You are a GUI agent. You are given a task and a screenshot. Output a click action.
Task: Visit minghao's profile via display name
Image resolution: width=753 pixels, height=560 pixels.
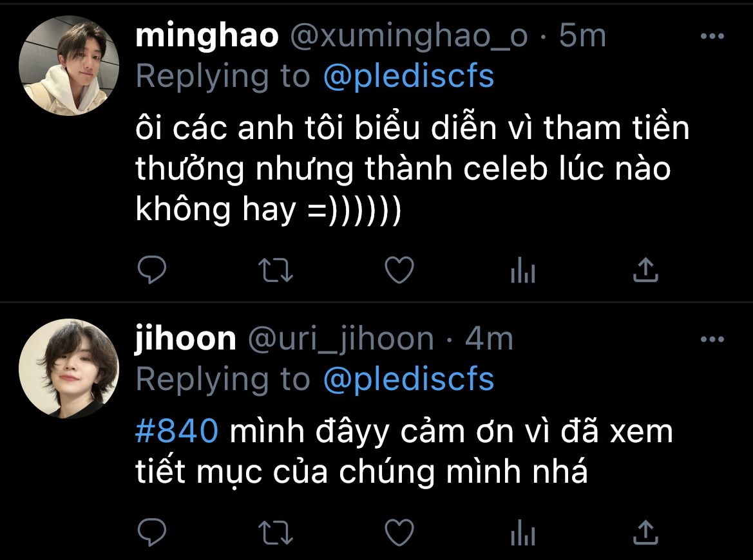pos(207,36)
